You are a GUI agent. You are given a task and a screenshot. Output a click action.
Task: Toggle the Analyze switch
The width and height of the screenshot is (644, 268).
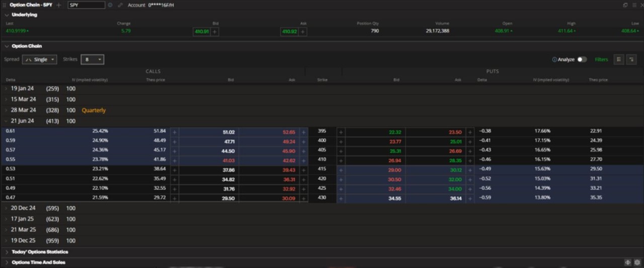tap(582, 59)
